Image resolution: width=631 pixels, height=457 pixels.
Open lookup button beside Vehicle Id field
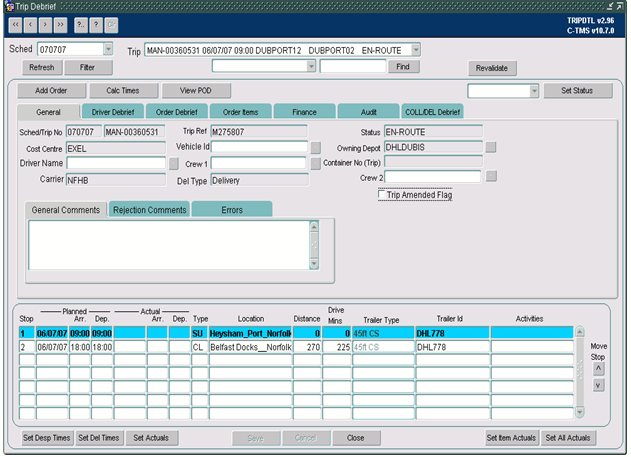point(316,148)
